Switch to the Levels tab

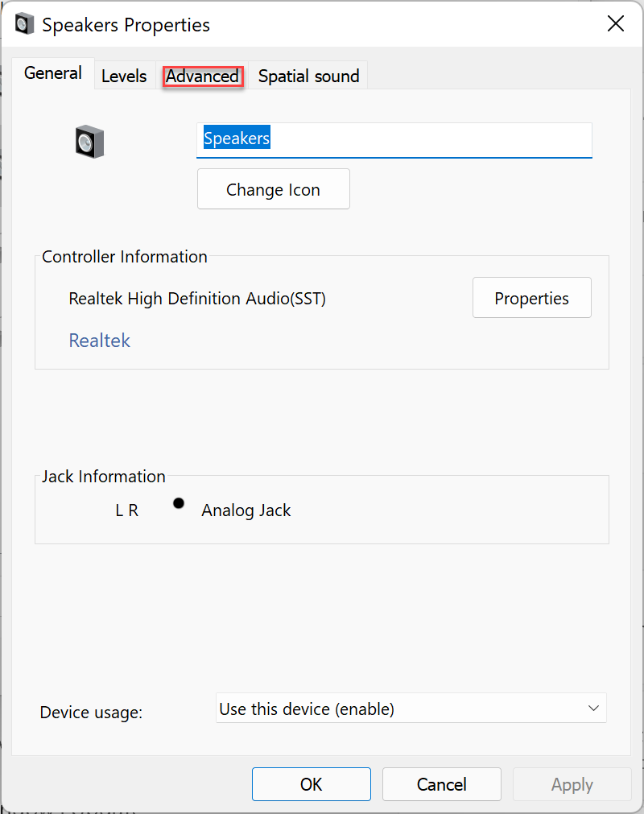click(x=125, y=76)
